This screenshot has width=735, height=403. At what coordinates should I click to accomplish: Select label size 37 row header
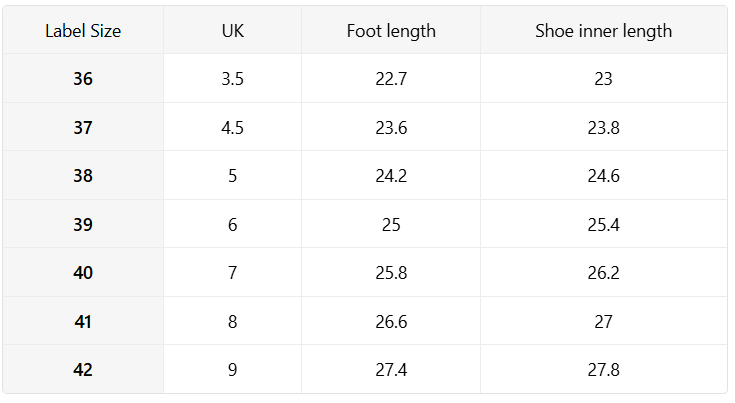[83, 127]
